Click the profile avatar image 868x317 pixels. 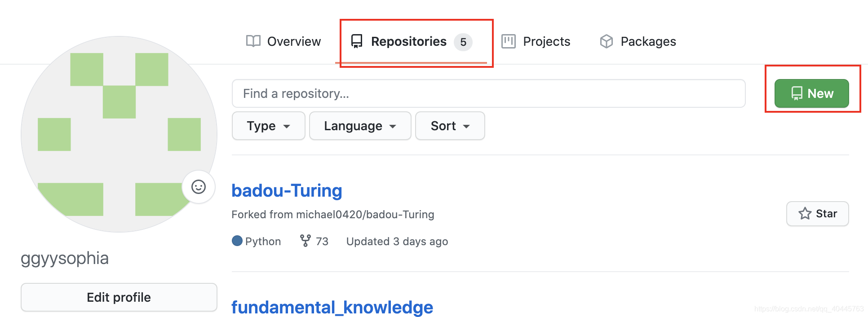pyautogui.click(x=119, y=134)
